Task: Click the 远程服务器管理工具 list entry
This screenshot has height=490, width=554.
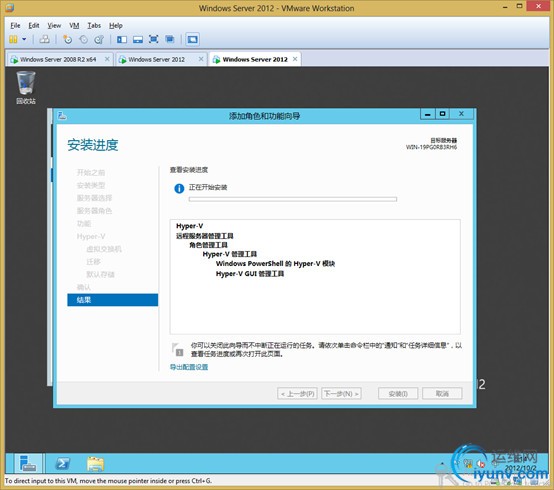Action: click(x=205, y=236)
